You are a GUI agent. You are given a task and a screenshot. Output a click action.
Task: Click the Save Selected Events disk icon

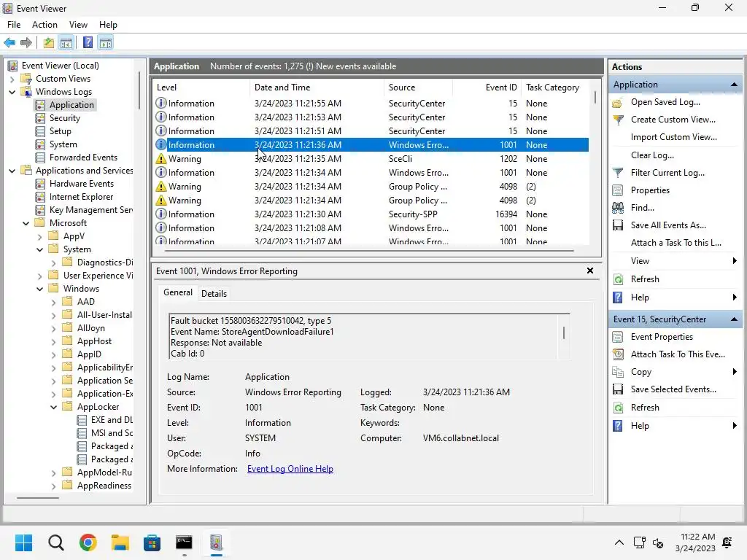[618, 389]
